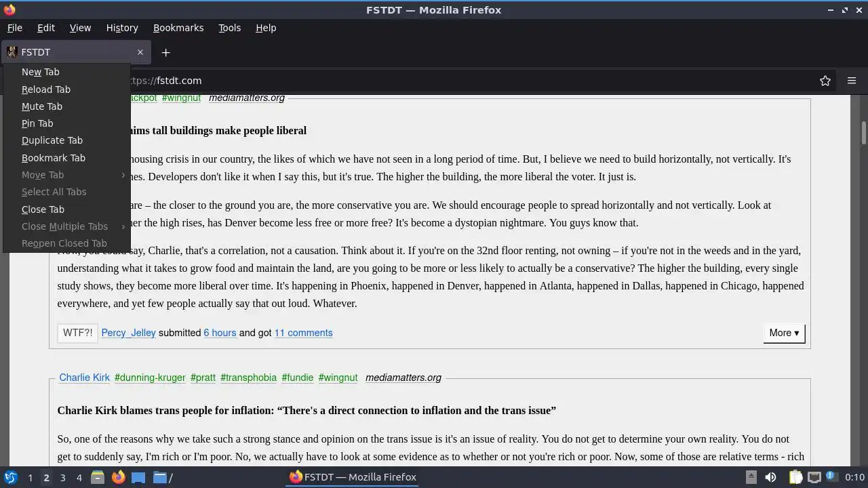Click the page vertical scrollbar thumb
This screenshot has height=488, width=868.
pyautogui.click(x=863, y=133)
